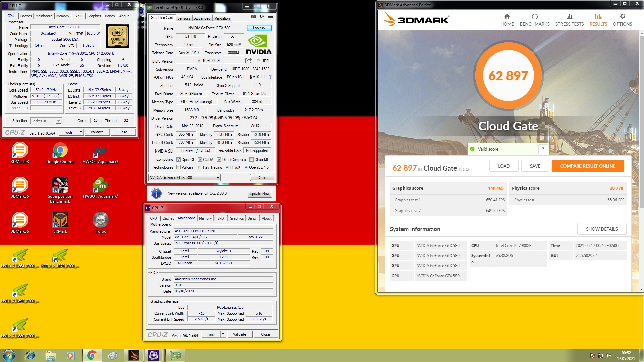Click the Lookup button in GPU-Z
Image resolution: width=644 pixels, height=362 pixels.
point(259,28)
